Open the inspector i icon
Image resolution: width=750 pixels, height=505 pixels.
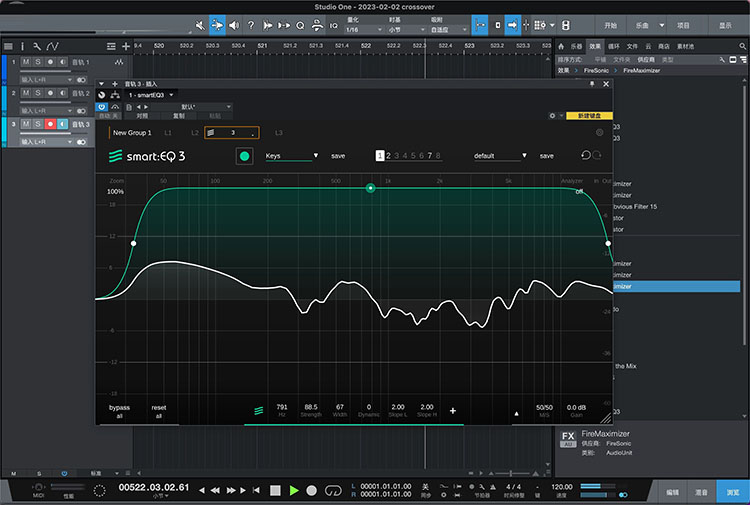pyautogui.click(x=22, y=46)
